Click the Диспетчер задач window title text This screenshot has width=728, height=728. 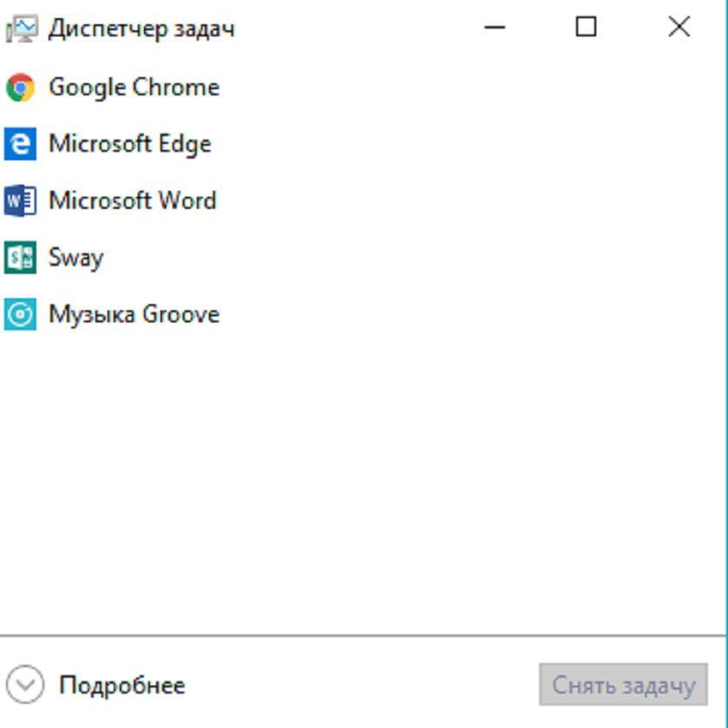[x=141, y=29]
